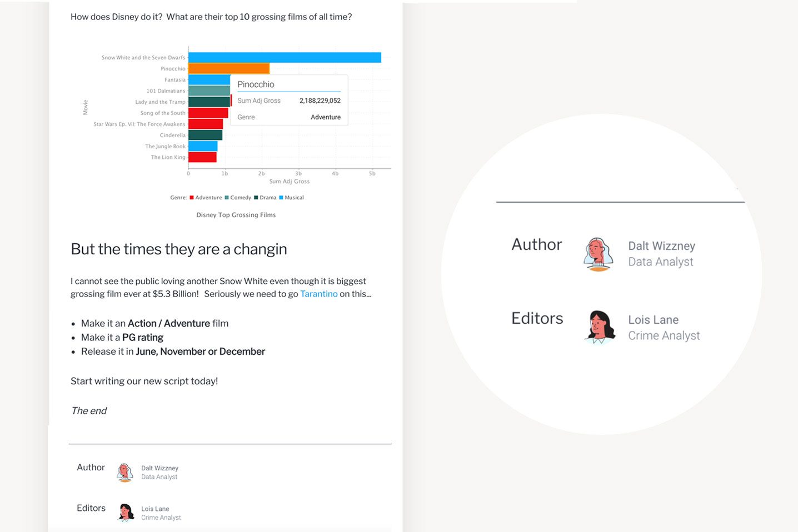The height and width of the screenshot is (532, 798).
Task: Select the Fantasia bar
Action: pyautogui.click(x=209, y=79)
